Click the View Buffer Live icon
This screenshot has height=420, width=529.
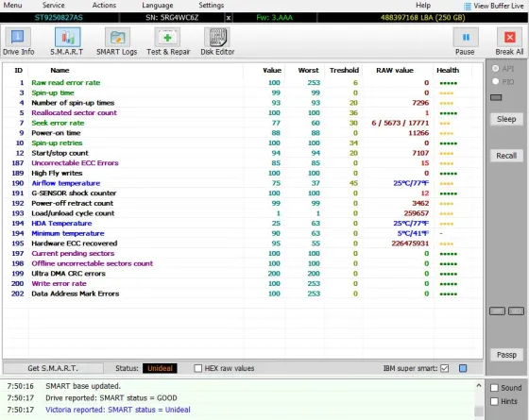(x=467, y=6)
